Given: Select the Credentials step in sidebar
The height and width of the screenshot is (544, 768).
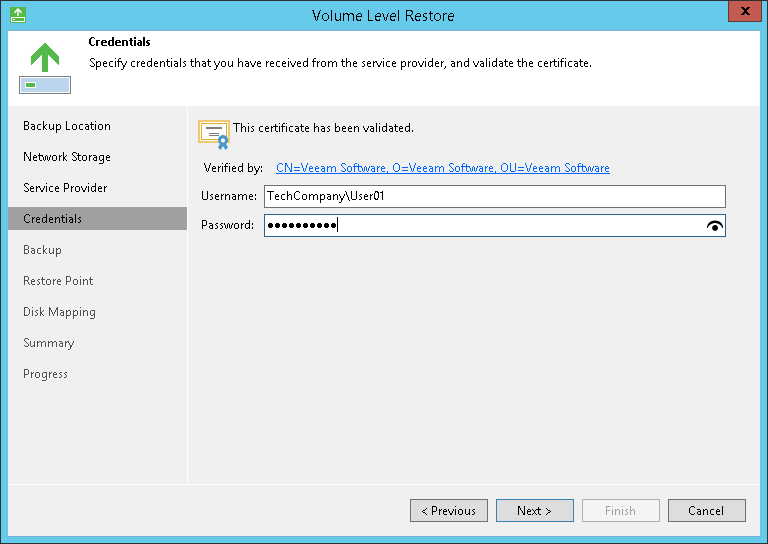Looking at the screenshot, I should (x=53, y=219).
